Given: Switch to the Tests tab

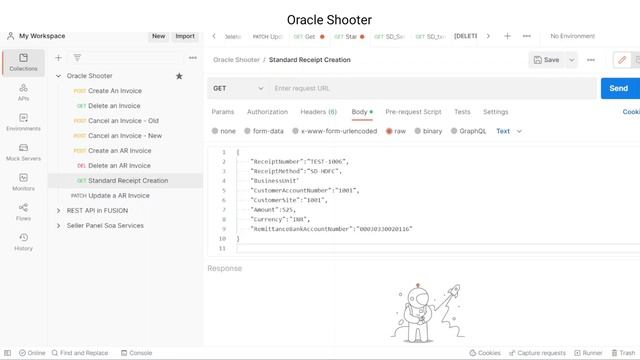Looking at the screenshot, I should [x=462, y=112].
